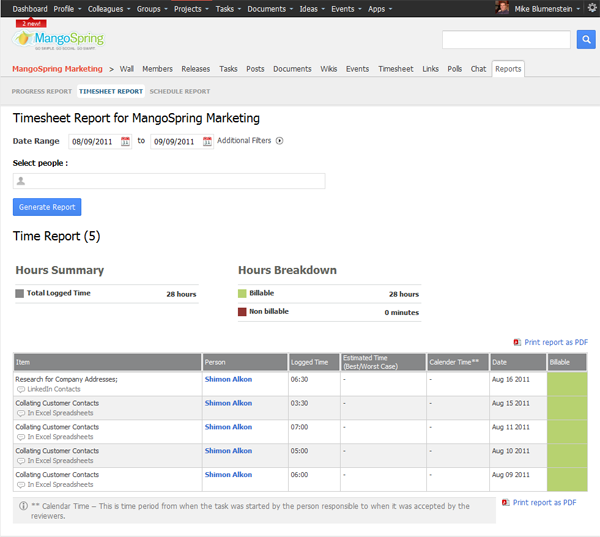Click 'Research for Company Addresses;' item
The image size is (600, 537).
point(66,379)
